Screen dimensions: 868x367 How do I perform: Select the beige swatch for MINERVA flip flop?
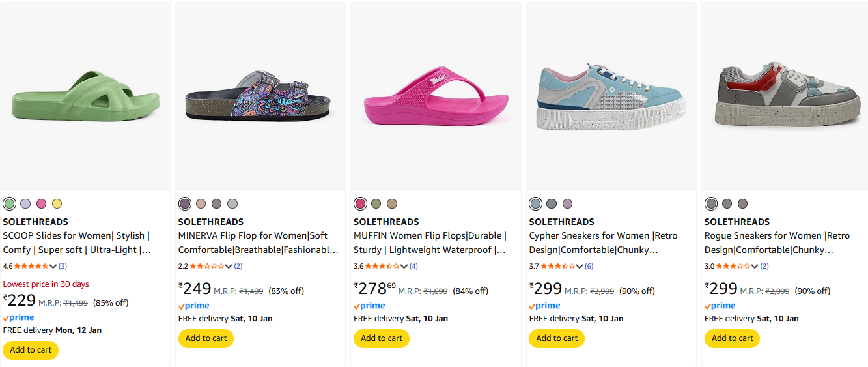pos(201,203)
